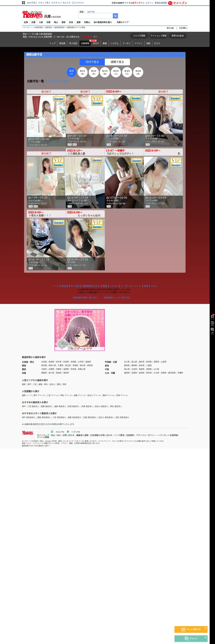Select 全国 in the prefecture bar
The height and width of the screenshot is (644, 215).
tap(26, 22)
